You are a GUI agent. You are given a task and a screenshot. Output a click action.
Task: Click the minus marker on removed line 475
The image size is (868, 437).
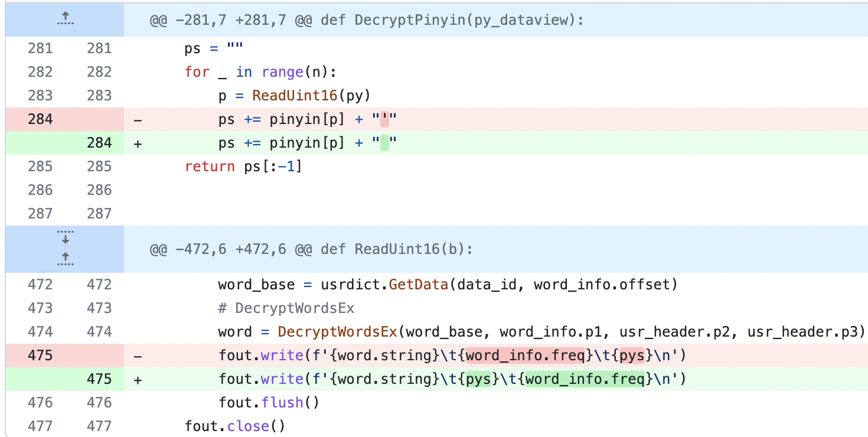tap(138, 356)
